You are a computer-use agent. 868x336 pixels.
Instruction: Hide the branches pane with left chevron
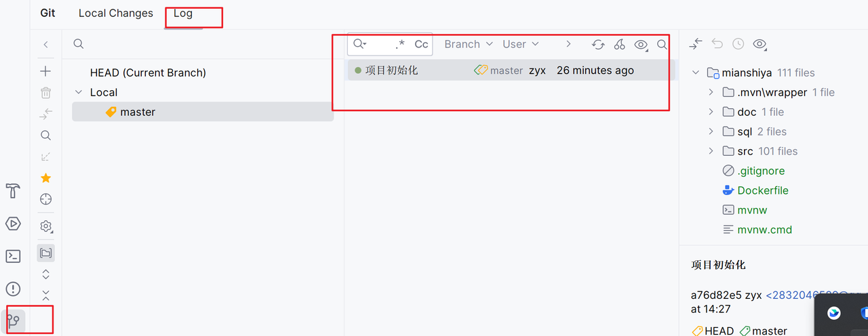46,45
